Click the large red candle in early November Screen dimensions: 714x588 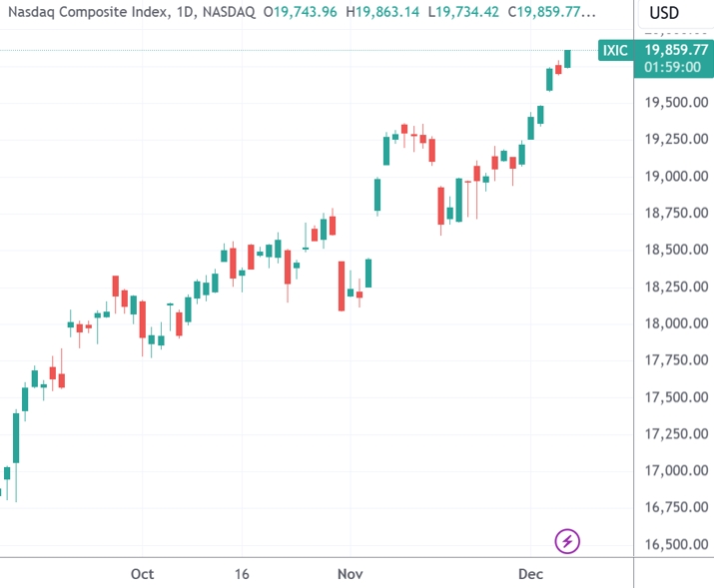342,286
